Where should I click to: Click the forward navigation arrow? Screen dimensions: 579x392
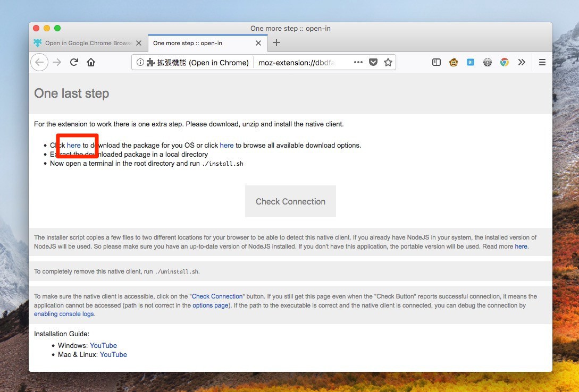tap(57, 62)
